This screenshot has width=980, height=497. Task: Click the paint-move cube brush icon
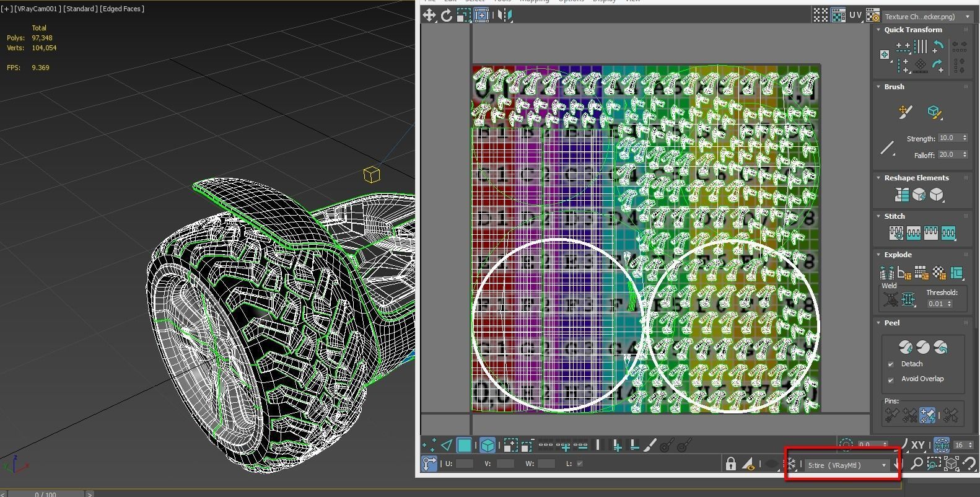[x=934, y=112]
